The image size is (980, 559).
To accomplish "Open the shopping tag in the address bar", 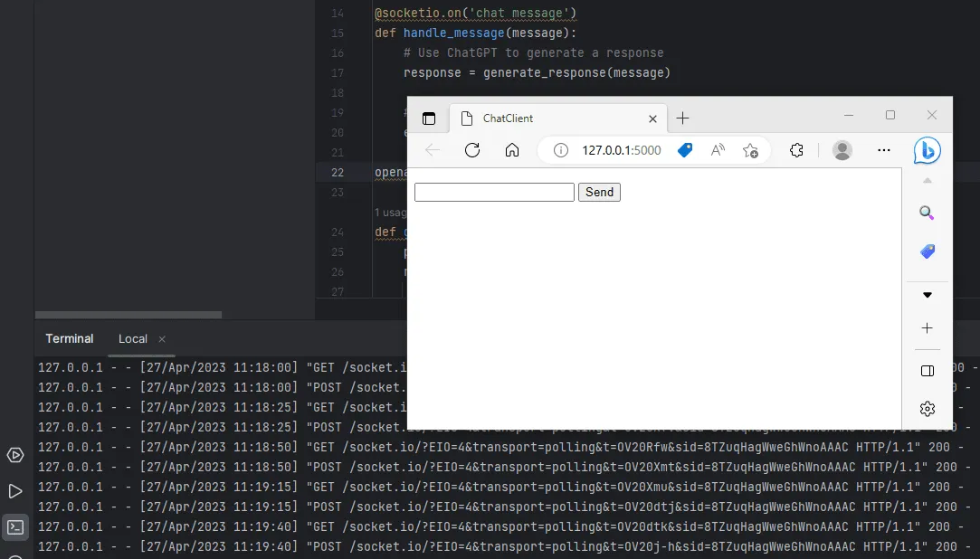I will coord(685,150).
